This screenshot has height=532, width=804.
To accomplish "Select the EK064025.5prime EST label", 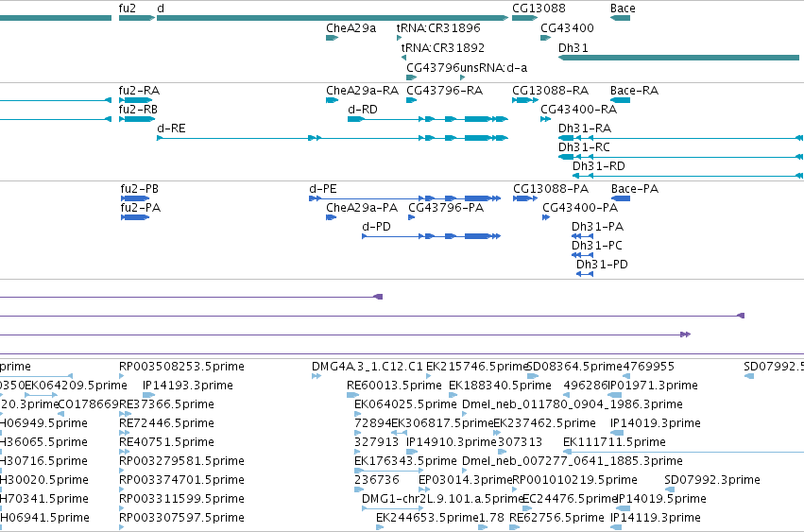I will click(x=405, y=404).
